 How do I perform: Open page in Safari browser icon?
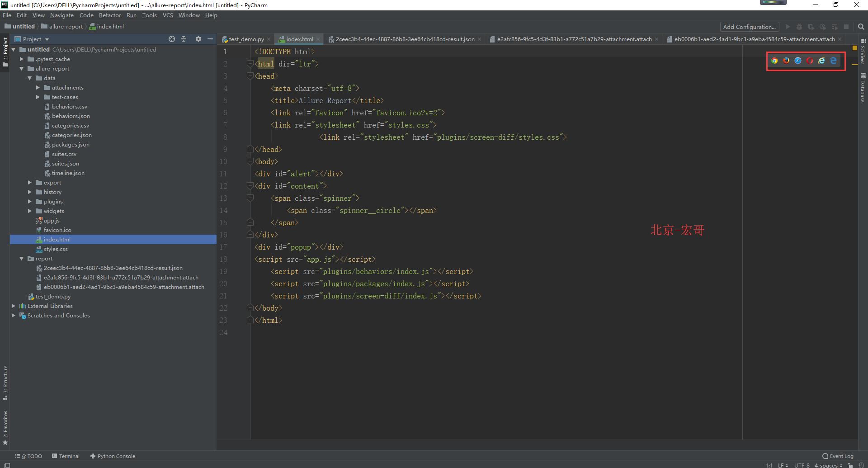coord(798,61)
